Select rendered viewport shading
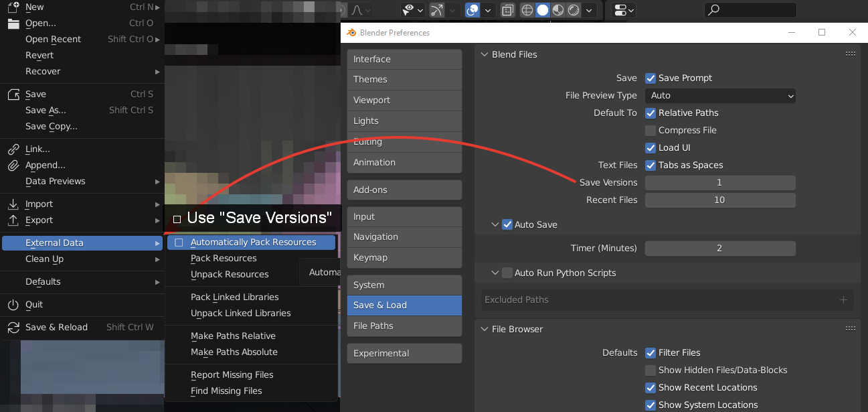 click(x=574, y=10)
